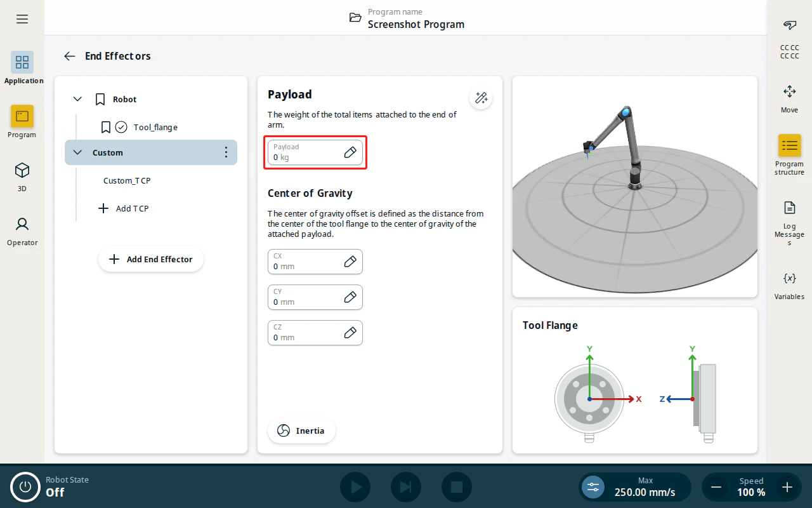Click the bookmark icon beside Tool_flange
This screenshot has width=812, height=508.
pyautogui.click(x=106, y=127)
